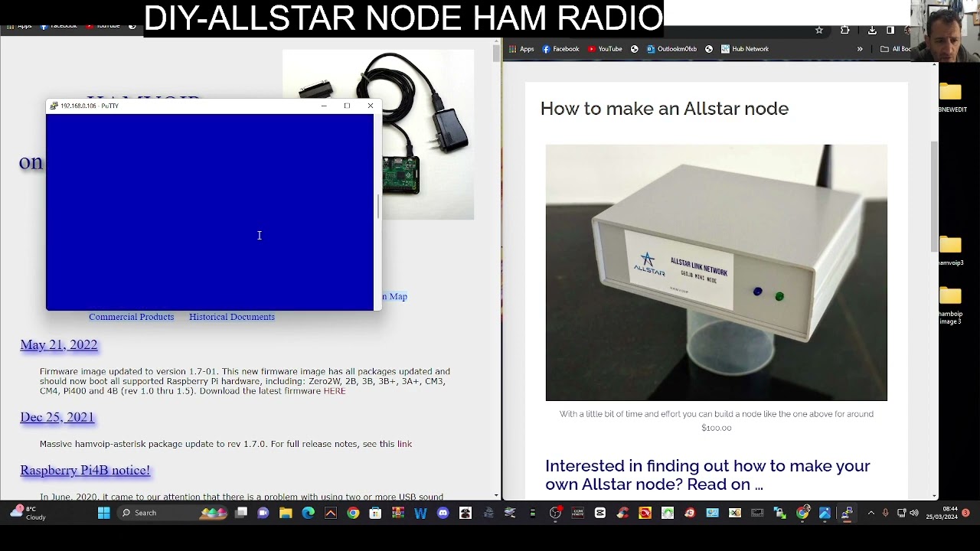This screenshot has height=551, width=980.
Task: Open the Photos app taskbar icon
Action: point(825,513)
